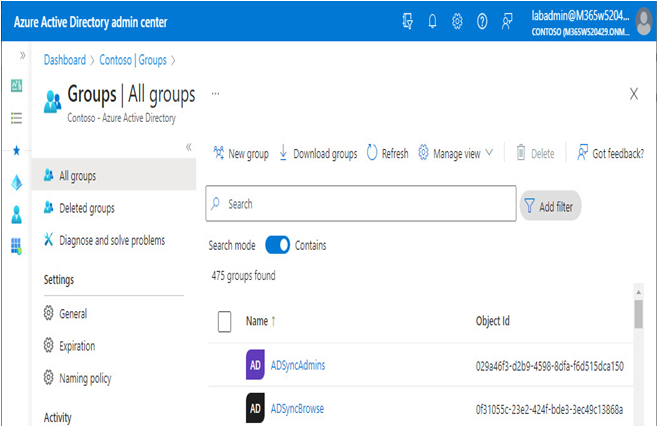The width and height of the screenshot is (658, 426).
Task: Toggle Search mode Contains switch
Action: pos(277,245)
